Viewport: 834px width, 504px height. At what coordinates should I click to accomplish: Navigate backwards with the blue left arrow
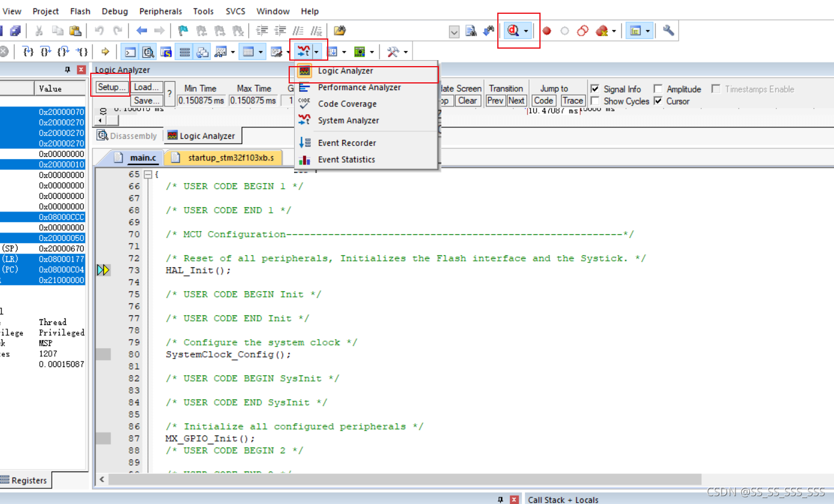[141, 31]
